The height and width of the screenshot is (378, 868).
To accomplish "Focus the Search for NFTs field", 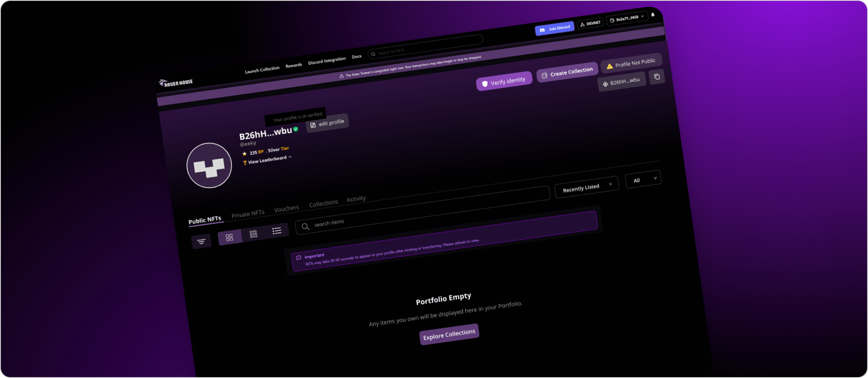I will click(x=425, y=47).
